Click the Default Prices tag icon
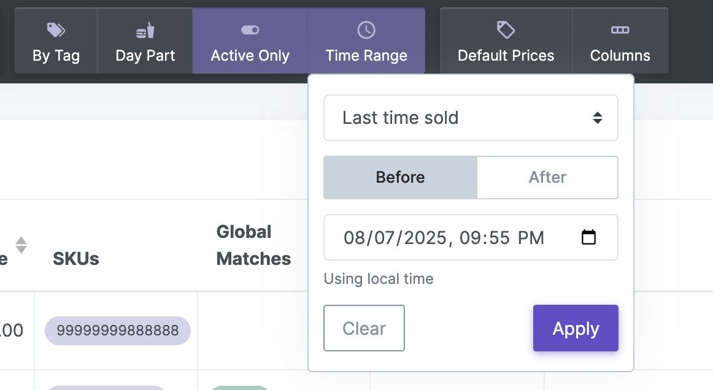 [506, 30]
